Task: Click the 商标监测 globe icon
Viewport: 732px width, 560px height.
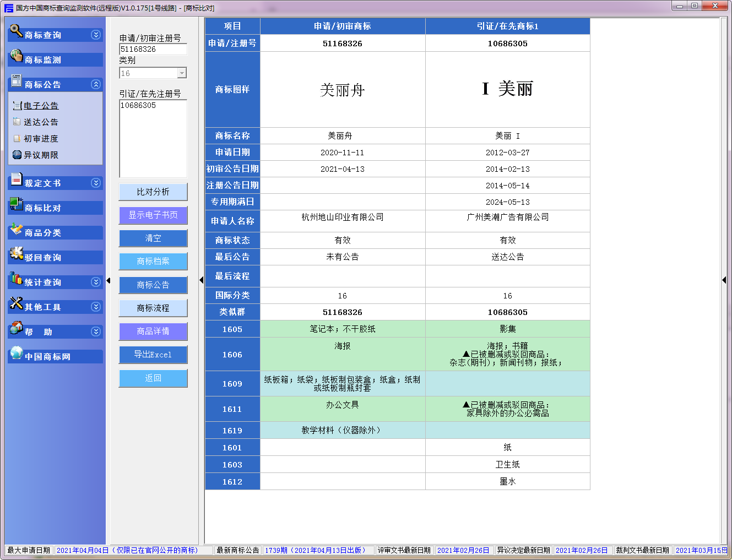Action: tap(16, 56)
